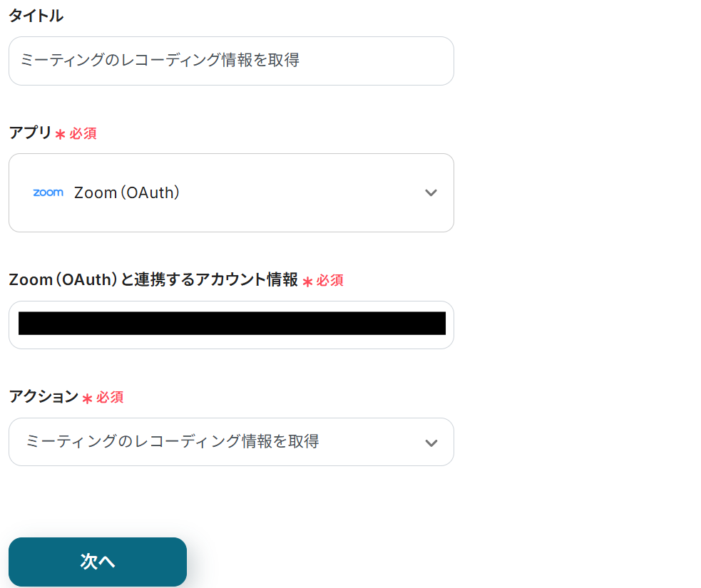Click the タイトル field label
The height and width of the screenshot is (588, 701).
(x=36, y=16)
